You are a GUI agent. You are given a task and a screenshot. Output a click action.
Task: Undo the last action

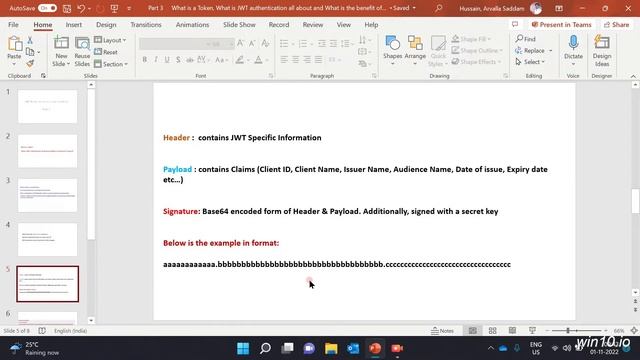(81, 8)
